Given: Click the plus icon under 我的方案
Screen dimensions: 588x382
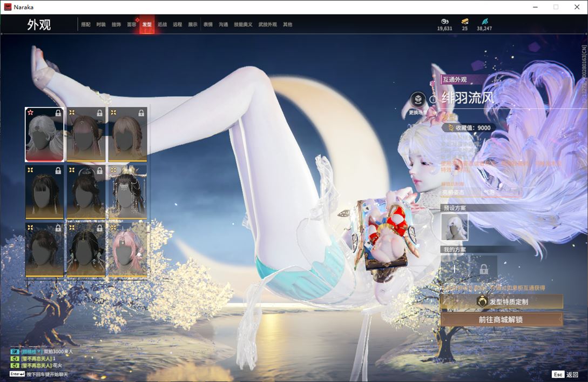Looking at the screenshot, I should [455, 269].
